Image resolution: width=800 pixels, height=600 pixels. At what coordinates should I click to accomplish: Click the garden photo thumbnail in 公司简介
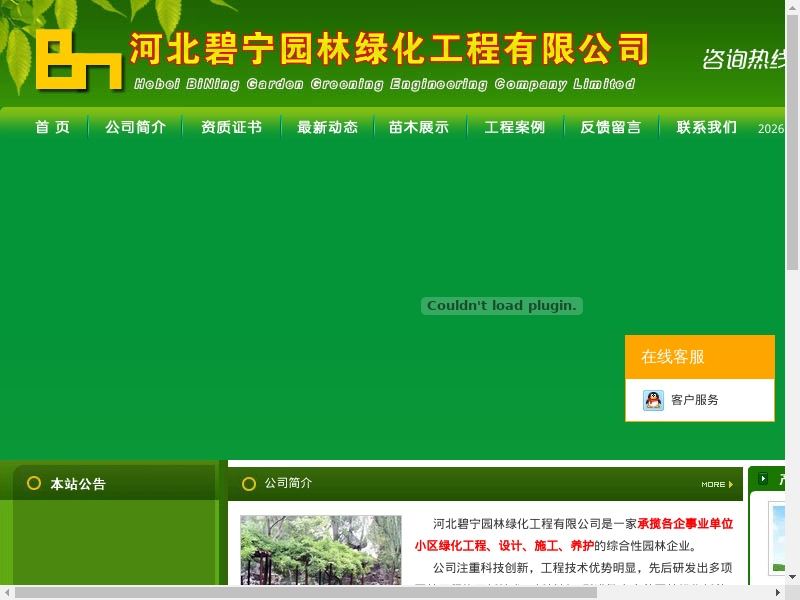pos(321,550)
